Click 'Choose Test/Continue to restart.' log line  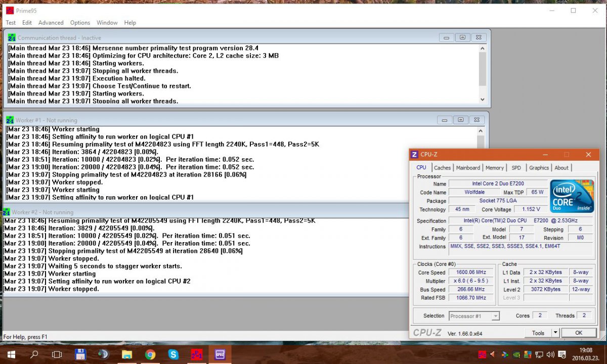100,86
